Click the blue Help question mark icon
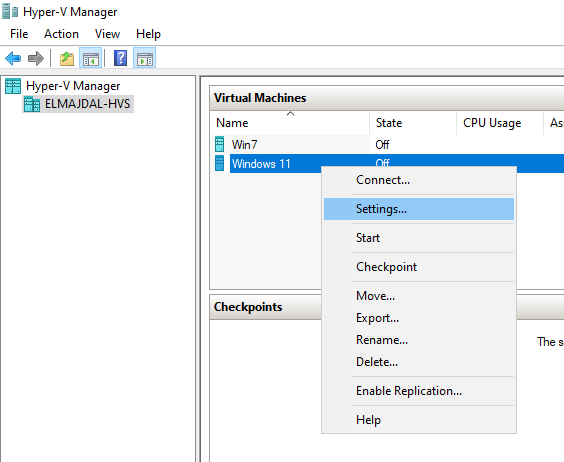Viewport: 564px width, 462px height. pos(120,58)
